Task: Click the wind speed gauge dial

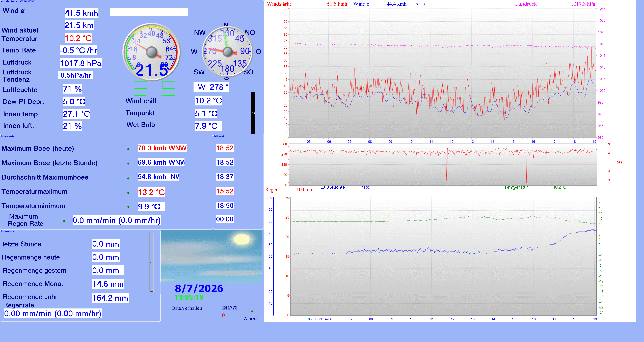Action: pos(151,52)
